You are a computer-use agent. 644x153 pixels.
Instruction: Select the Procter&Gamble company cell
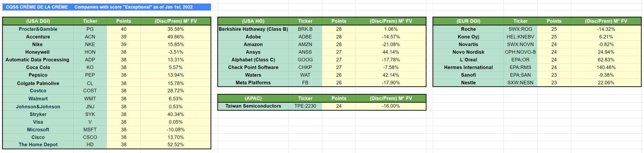coord(38,29)
